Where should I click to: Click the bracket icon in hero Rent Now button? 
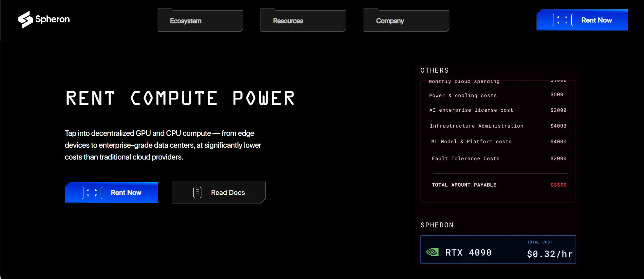coord(92,192)
